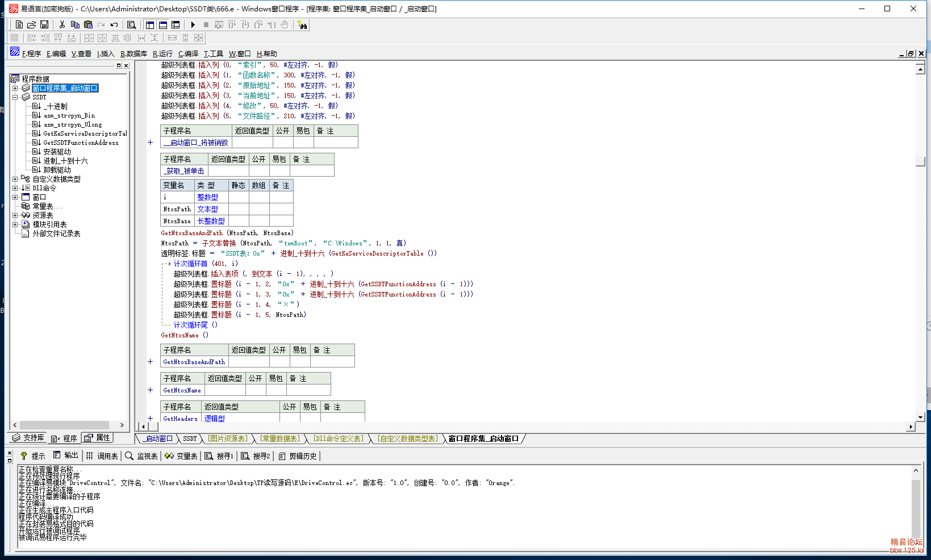The width and height of the screenshot is (931, 560).
Task: Click the Undo arrow icon
Action: pos(114,25)
